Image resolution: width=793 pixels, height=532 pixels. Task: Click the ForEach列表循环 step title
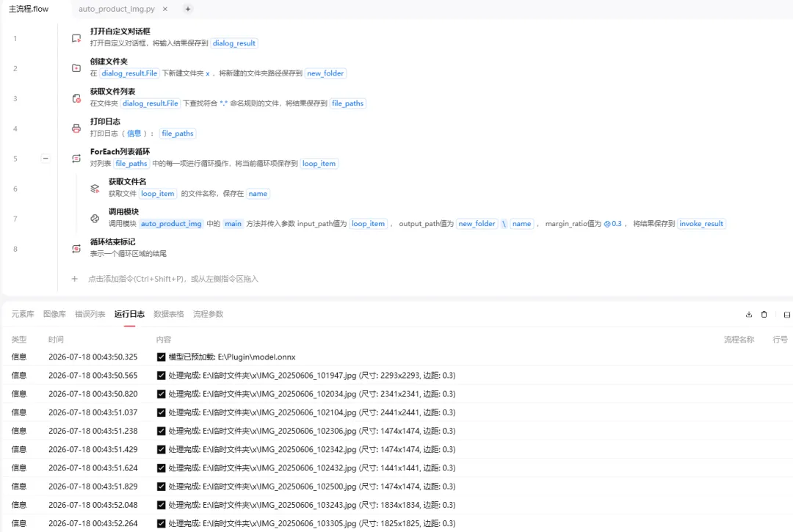click(120, 152)
